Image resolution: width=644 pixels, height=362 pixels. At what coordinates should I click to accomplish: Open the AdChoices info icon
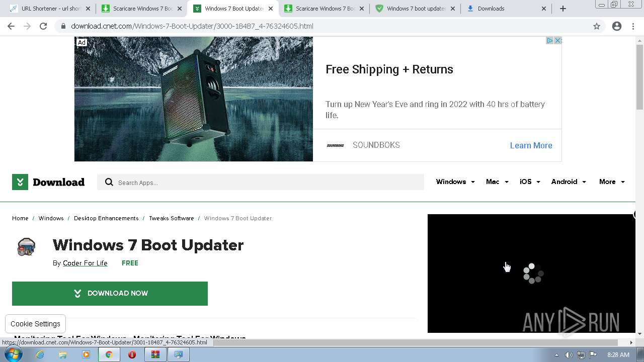550,40
